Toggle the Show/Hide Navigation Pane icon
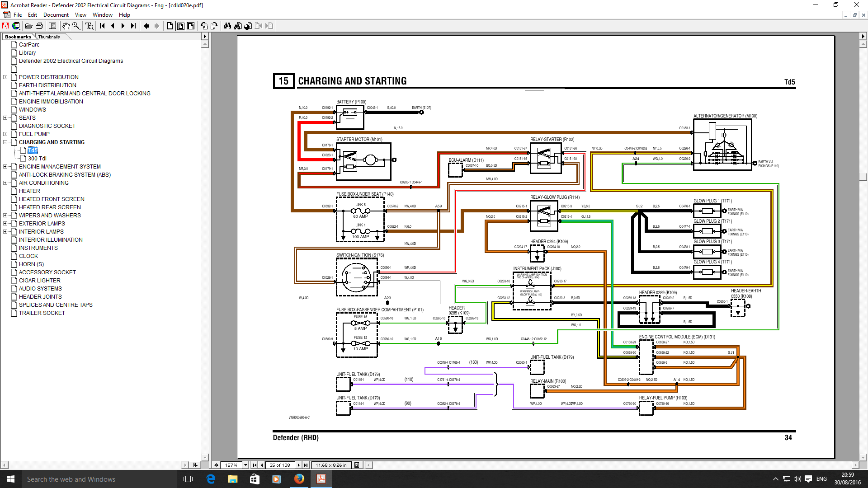Viewport: 868px width, 488px height. coord(52,26)
